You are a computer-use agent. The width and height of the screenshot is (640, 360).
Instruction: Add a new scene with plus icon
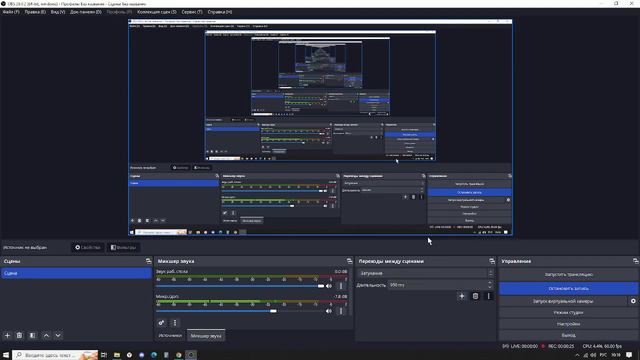(7, 335)
